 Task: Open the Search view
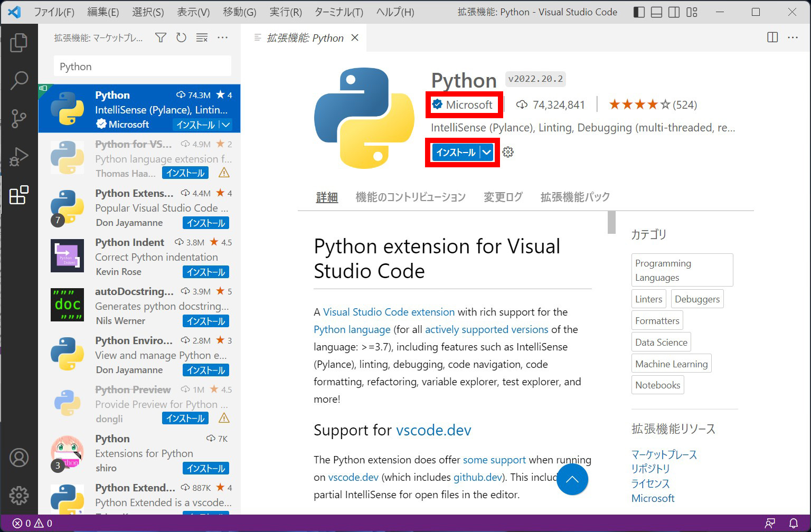coord(20,80)
